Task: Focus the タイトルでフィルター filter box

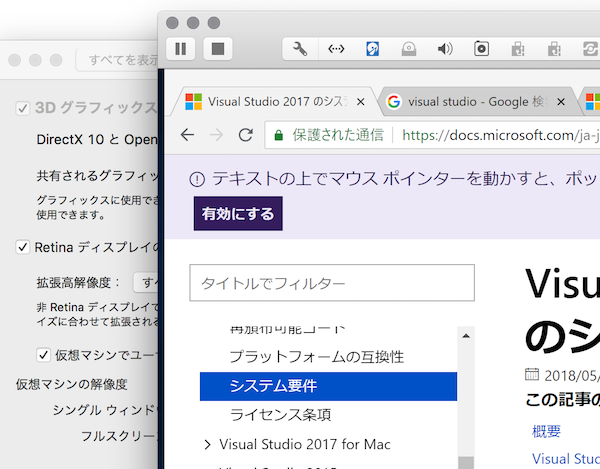Action: (332, 283)
